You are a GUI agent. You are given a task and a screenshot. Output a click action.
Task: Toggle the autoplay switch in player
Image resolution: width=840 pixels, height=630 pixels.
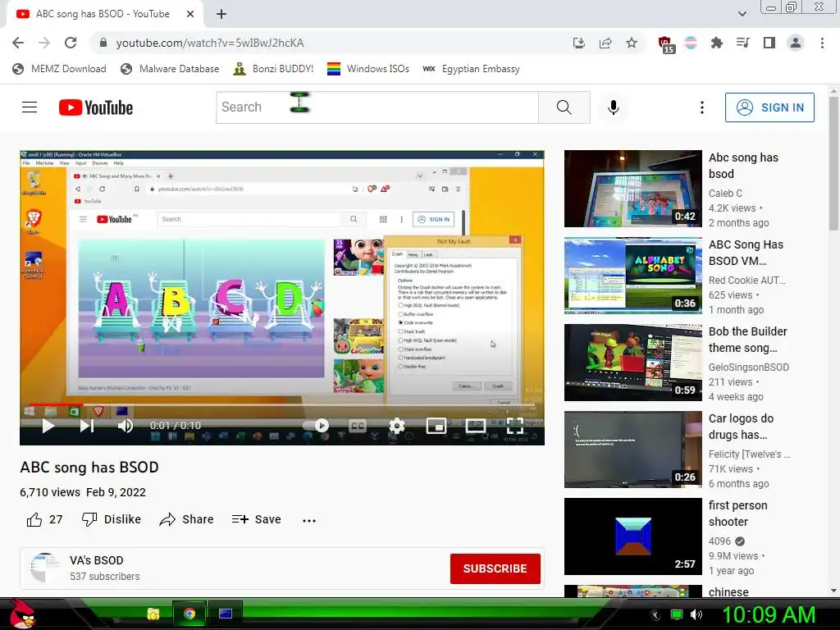[316, 426]
